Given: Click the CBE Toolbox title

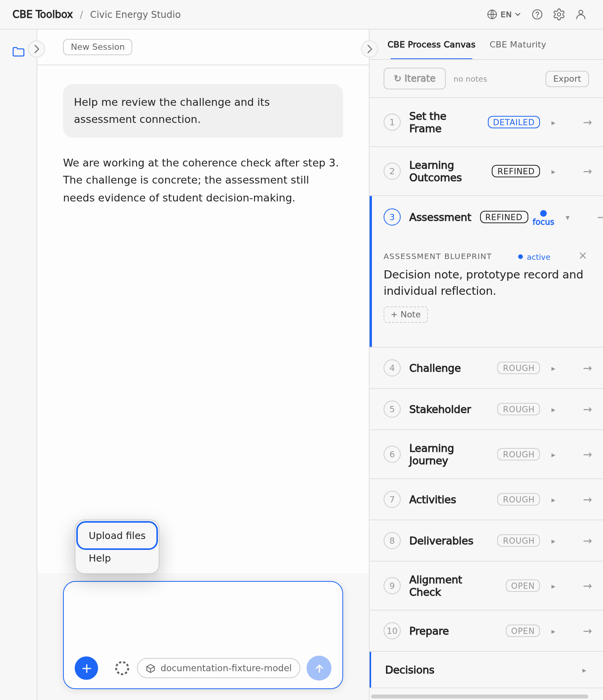Looking at the screenshot, I should tap(42, 14).
